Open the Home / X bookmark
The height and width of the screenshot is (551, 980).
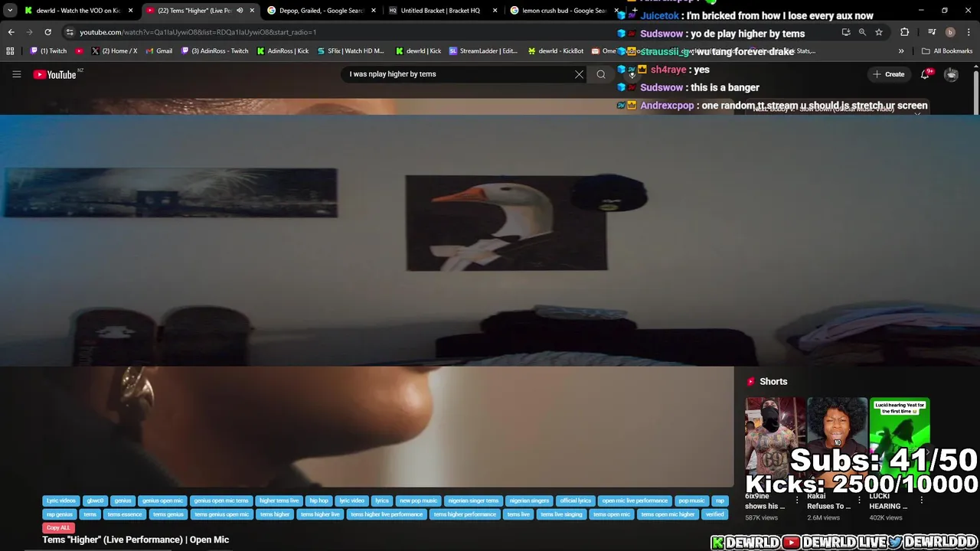click(x=115, y=51)
